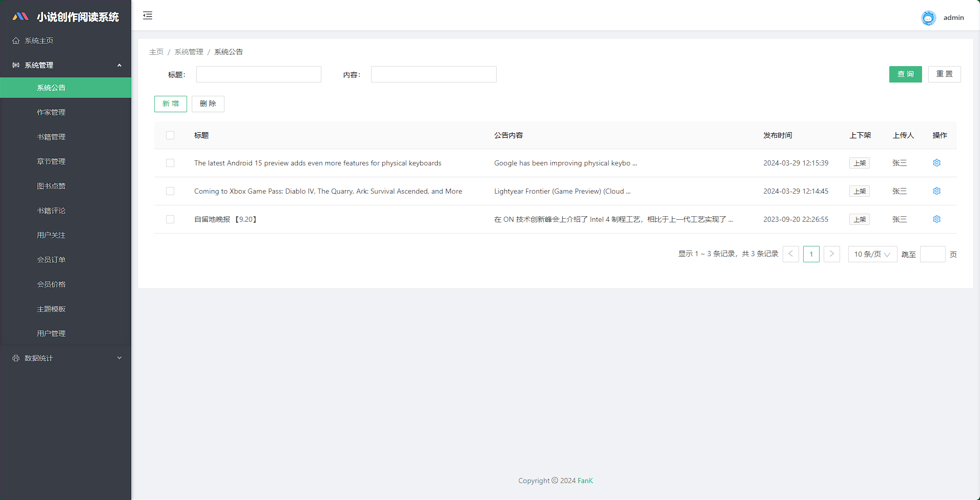Select the checkbox on the 自留地晚报 row
Image resolution: width=980 pixels, height=500 pixels.
point(170,219)
